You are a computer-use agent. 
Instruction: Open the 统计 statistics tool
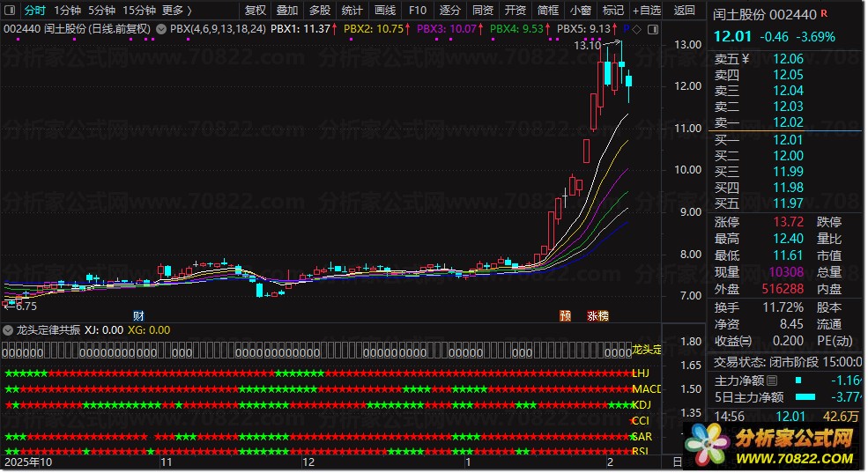352,11
